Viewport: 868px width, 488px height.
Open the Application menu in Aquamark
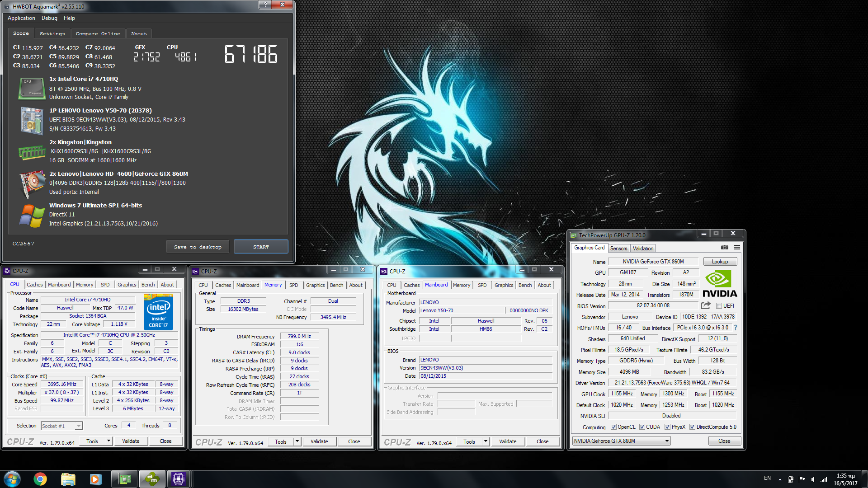[21, 18]
